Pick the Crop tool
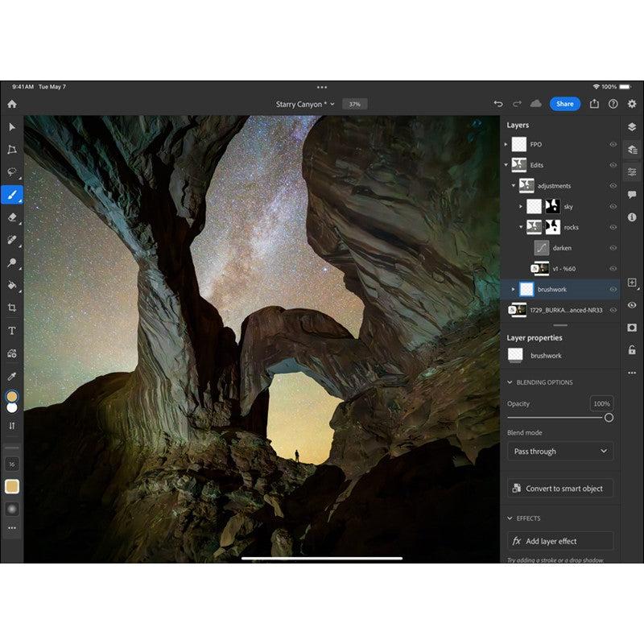This screenshot has width=644, height=644. [12, 308]
